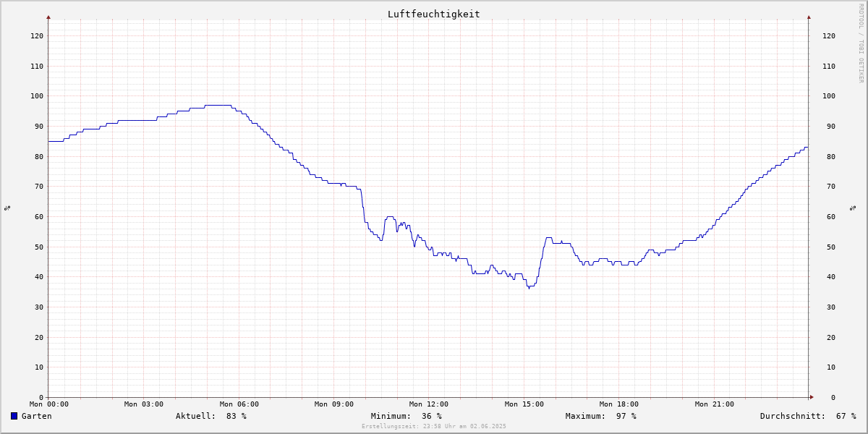Click the "Minimum:" label
The height and width of the screenshot is (434, 868).
[391, 416]
